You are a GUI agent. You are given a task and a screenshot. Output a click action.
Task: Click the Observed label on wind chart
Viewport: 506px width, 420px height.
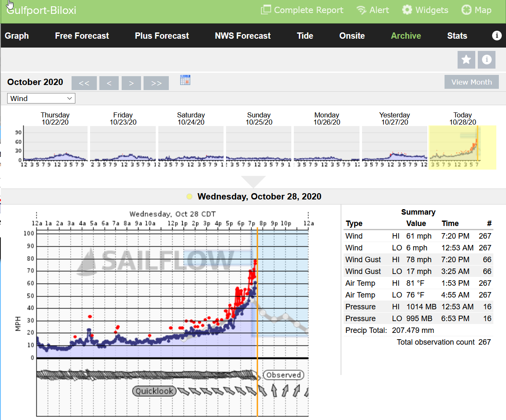click(x=283, y=375)
